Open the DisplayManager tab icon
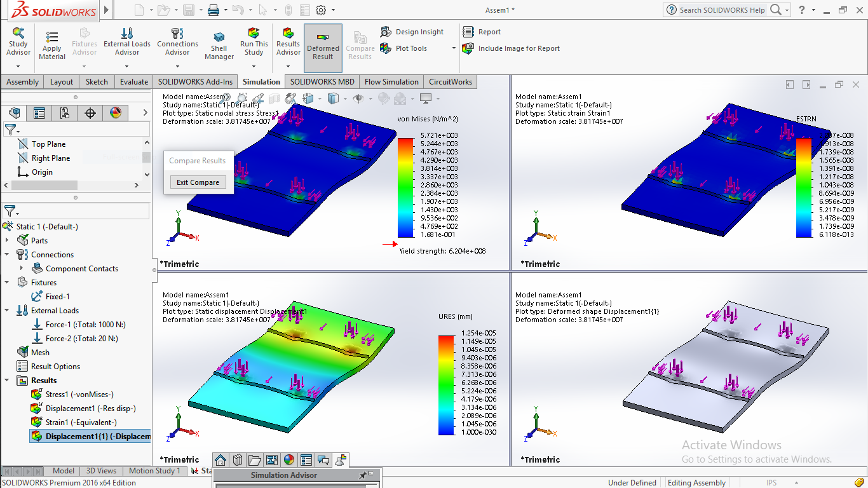 pos(116,113)
